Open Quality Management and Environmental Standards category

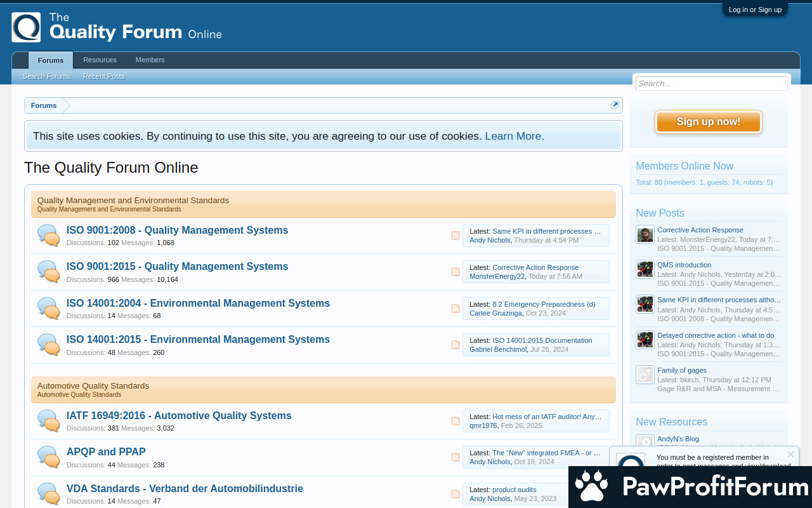point(133,200)
